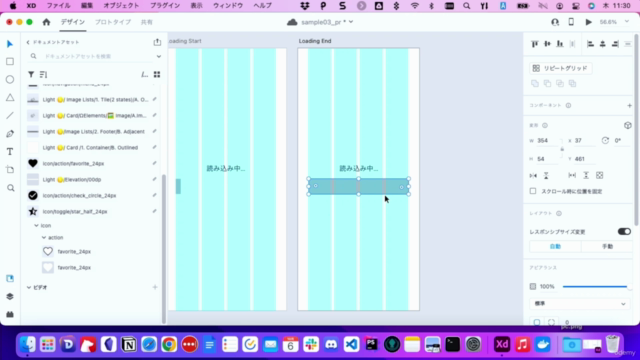Click the Home icon
This screenshot has width=640, height=360.
pyautogui.click(x=46, y=22)
